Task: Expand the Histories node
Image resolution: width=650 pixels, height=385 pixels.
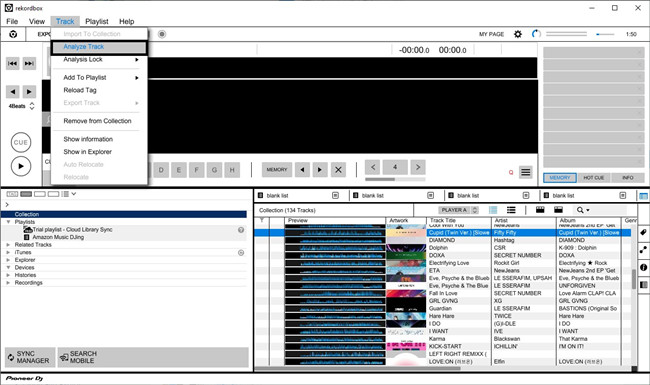Action: tap(8, 275)
